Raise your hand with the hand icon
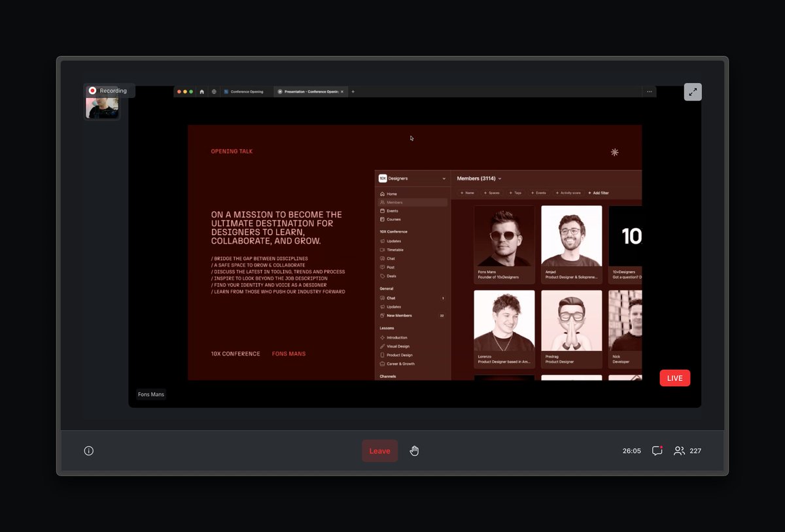 point(414,451)
